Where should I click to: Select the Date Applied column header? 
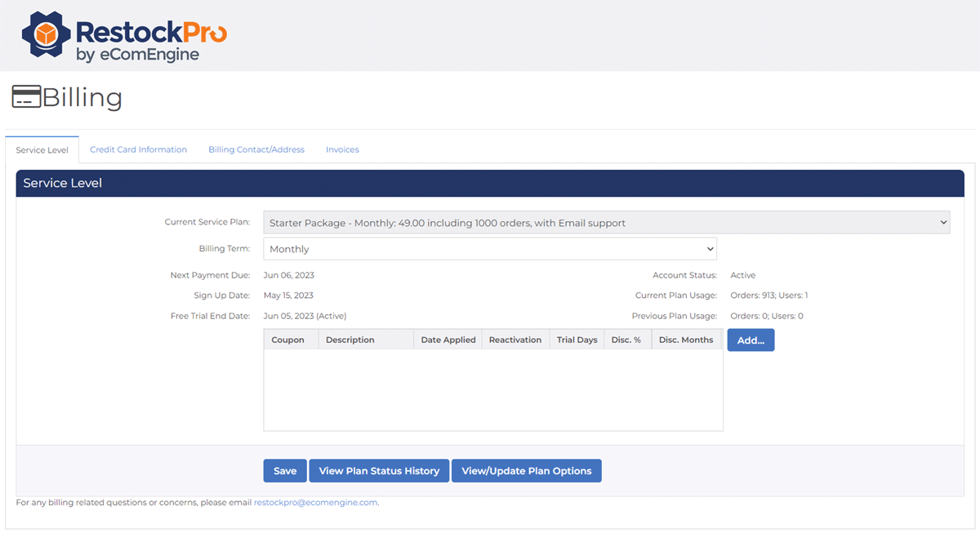pyautogui.click(x=448, y=340)
